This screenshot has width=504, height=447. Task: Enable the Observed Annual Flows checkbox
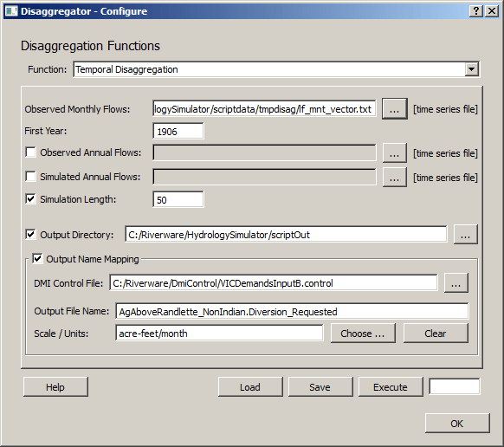(31, 152)
